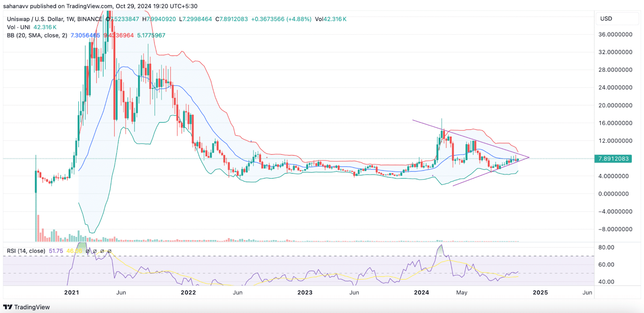Click the H7.9940920 high value
This screenshot has height=313, width=644.
point(159,19)
